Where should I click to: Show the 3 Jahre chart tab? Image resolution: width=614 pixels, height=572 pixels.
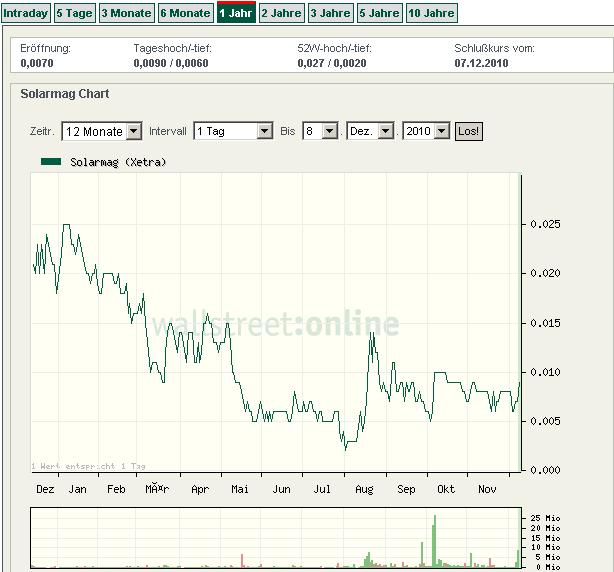(x=330, y=13)
